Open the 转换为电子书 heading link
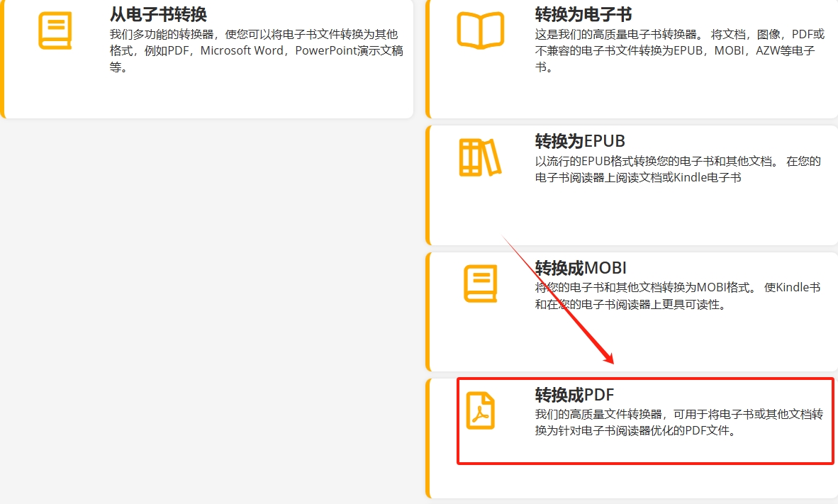Image resolution: width=838 pixels, height=504 pixels. [x=583, y=14]
